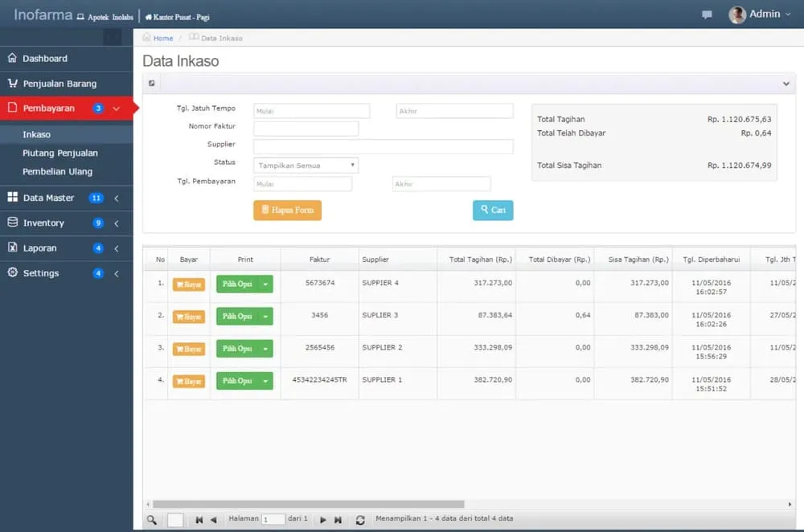Click the Inventory database icon in sidebar
The width and height of the screenshot is (804, 532).
point(12,223)
